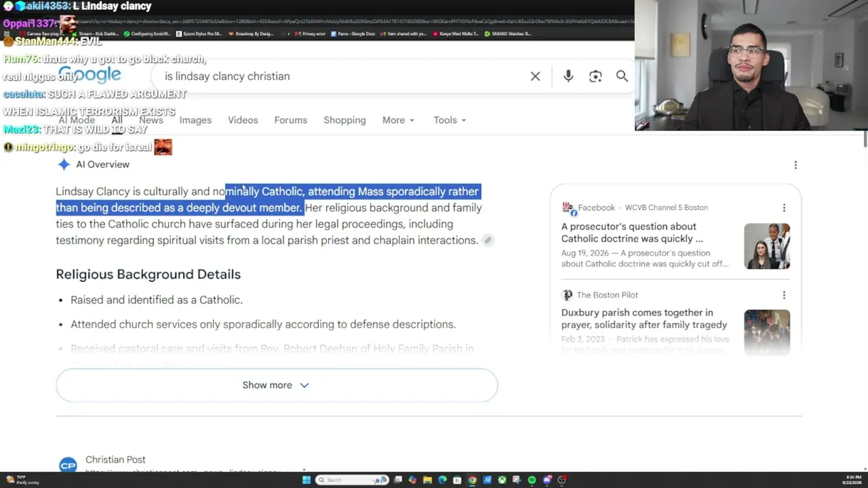Click "Religious Background Details" heading
The height and width of the screenshot is (488, 868).
coord(148,274)
